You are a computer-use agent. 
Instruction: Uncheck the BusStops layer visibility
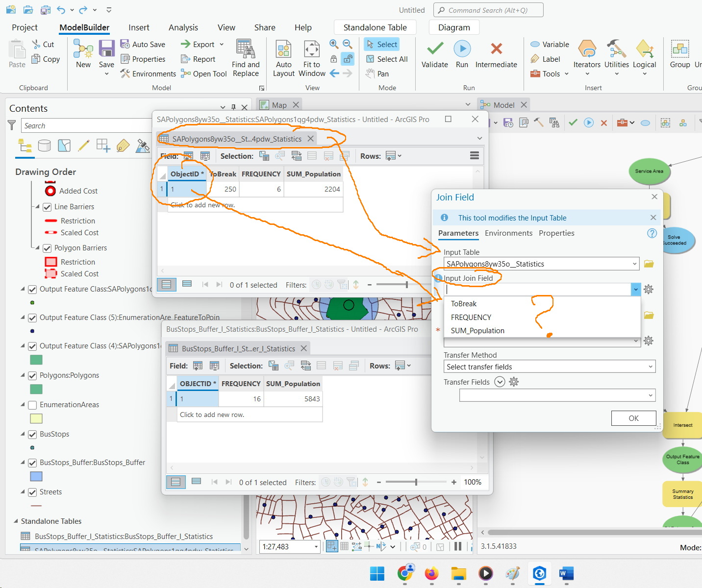32,434
